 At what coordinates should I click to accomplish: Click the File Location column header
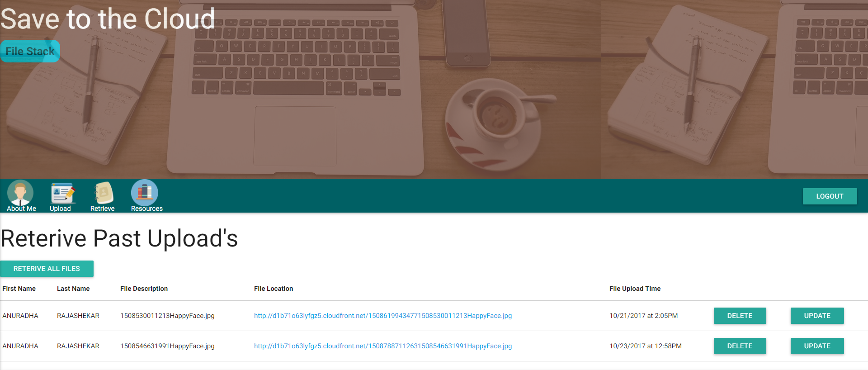point(274,289)
